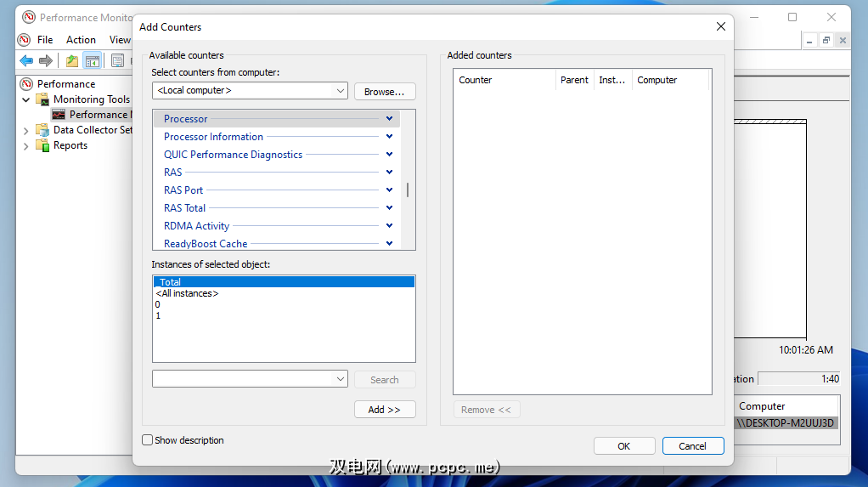Click Performance Monitor title bar app icon
Viewport: 868px width, 487px height.
coord(29,17)
